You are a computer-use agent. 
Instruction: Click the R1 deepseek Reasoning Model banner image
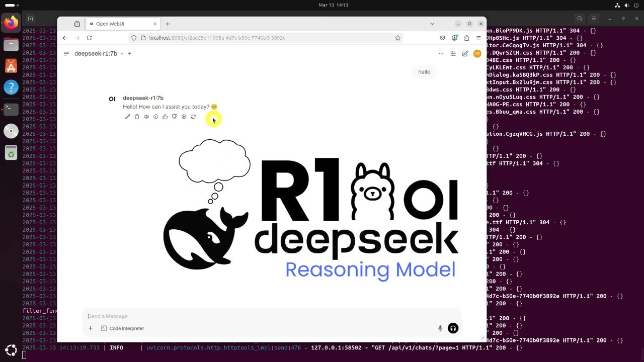311,211
